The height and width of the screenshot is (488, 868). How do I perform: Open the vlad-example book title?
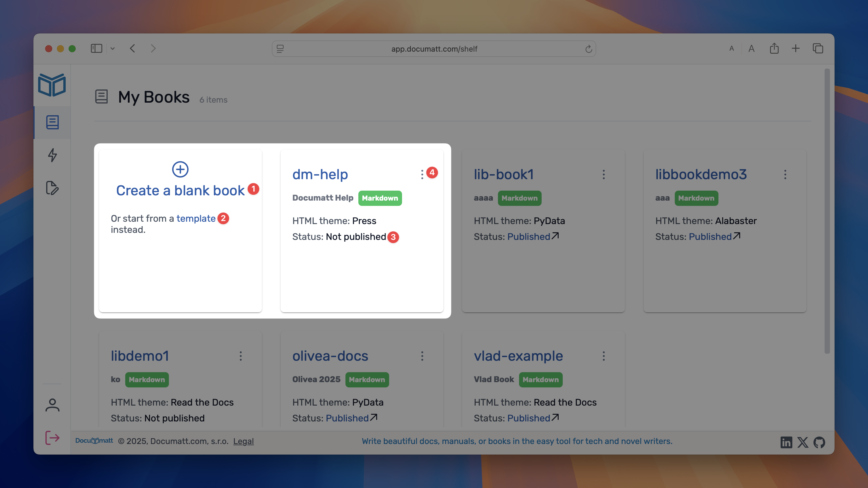(x=518, y=356)
